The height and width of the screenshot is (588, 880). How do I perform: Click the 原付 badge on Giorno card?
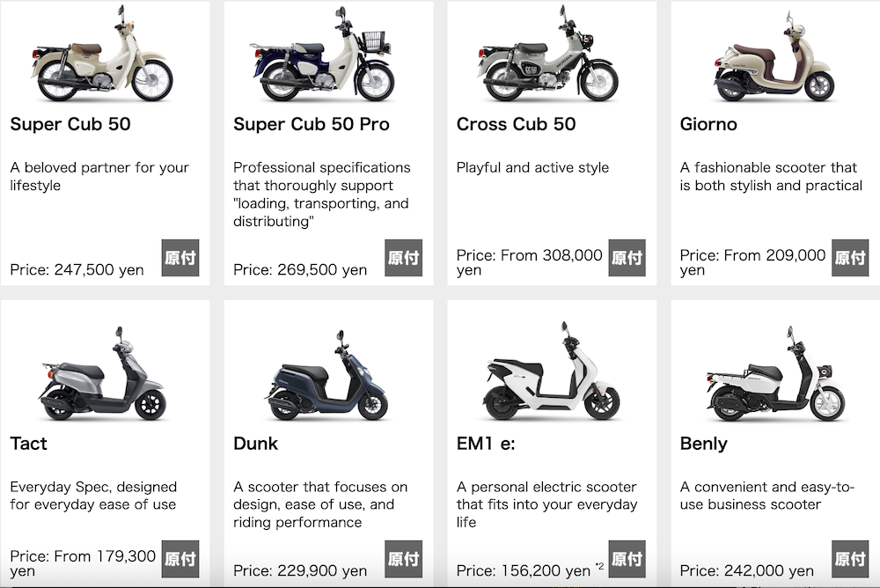(x=851, y=258)
